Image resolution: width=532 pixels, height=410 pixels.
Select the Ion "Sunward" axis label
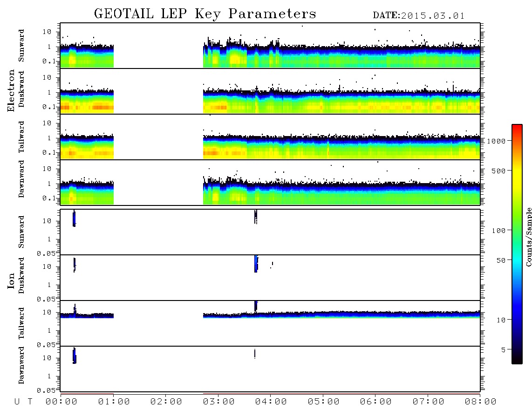coord(21,232)
